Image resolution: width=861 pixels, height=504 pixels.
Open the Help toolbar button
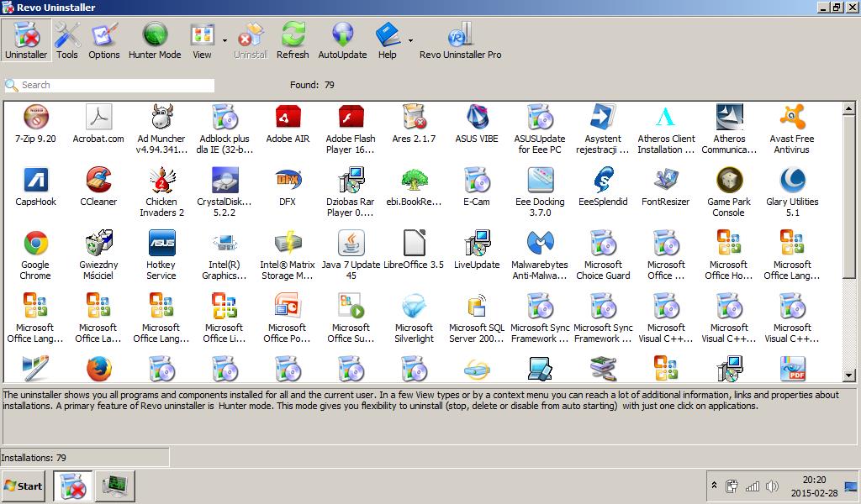387,40
